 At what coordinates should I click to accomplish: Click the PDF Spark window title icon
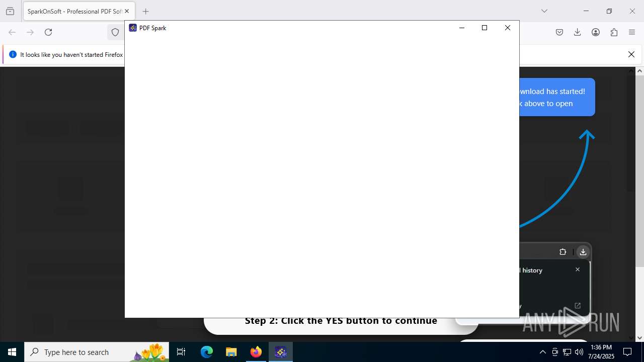click(133, 28)
